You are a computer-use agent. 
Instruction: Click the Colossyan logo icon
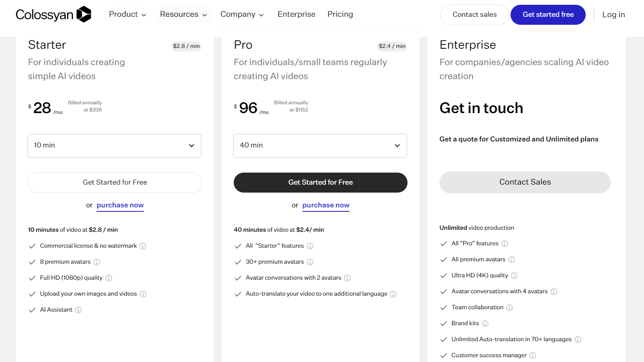(84, 14)
